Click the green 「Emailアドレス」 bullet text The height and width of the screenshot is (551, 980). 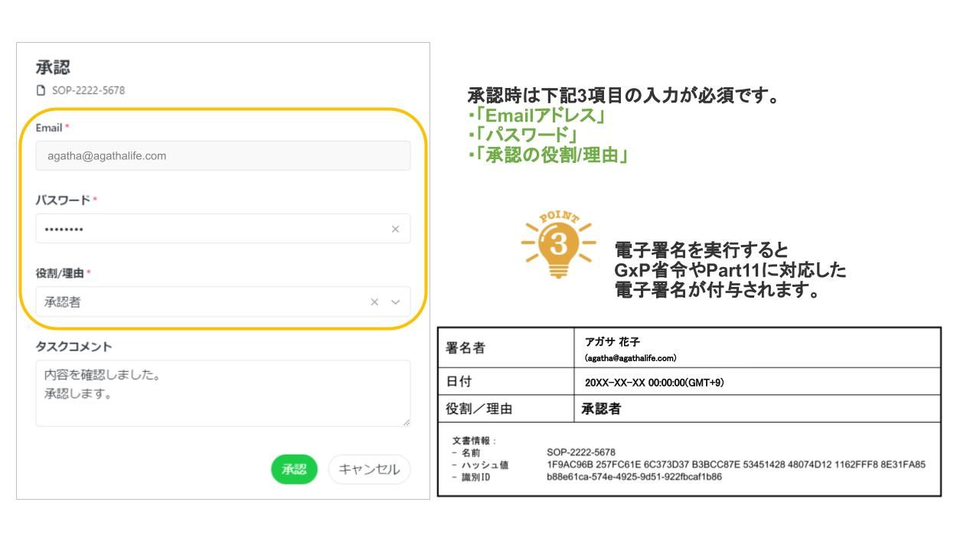click(x=536, y=118)
